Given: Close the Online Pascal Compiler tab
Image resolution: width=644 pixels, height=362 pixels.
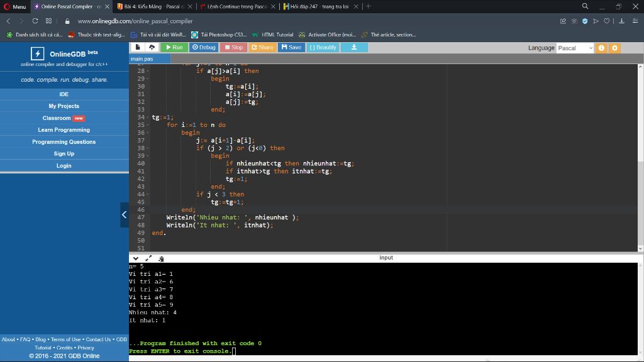Looking at the screenshot, I should (107, 6).
